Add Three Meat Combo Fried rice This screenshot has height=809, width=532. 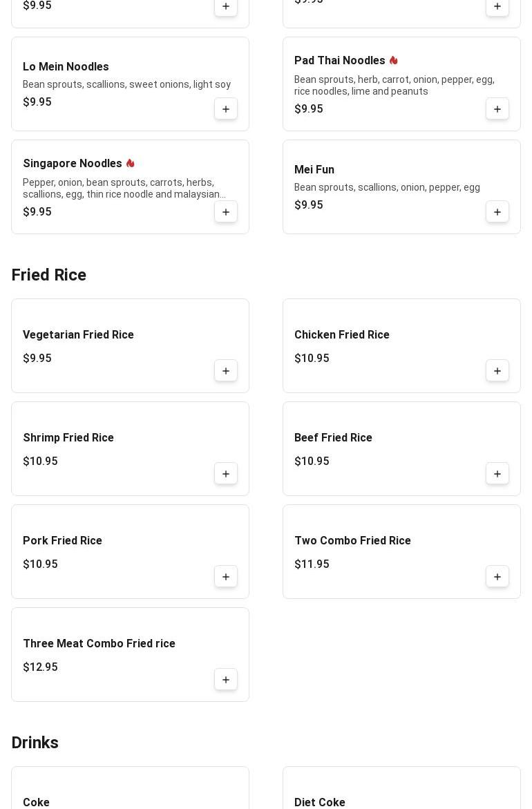tap(226, 680)
